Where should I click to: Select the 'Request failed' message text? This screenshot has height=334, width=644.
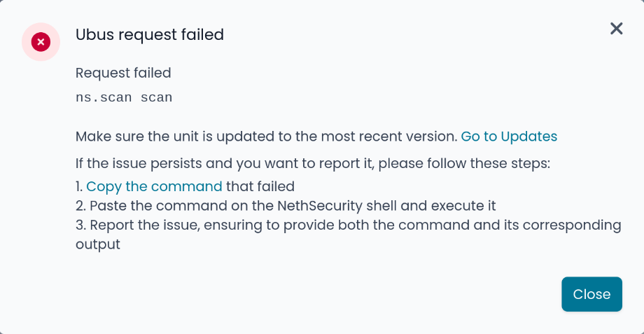(123, 73)
